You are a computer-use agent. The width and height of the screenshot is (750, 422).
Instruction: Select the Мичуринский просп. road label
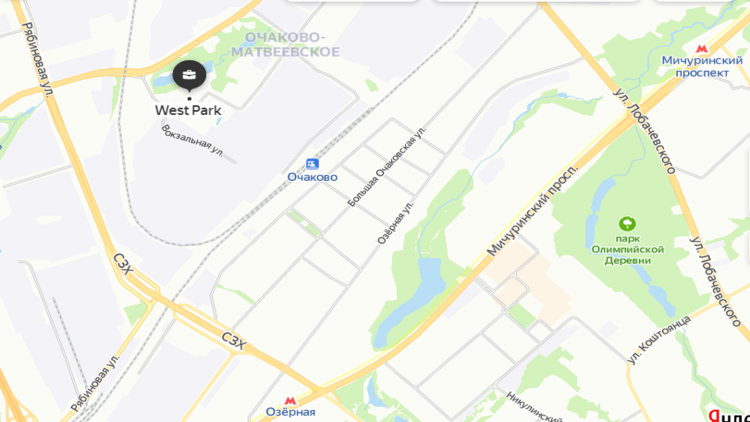click(x=532, y=211)
